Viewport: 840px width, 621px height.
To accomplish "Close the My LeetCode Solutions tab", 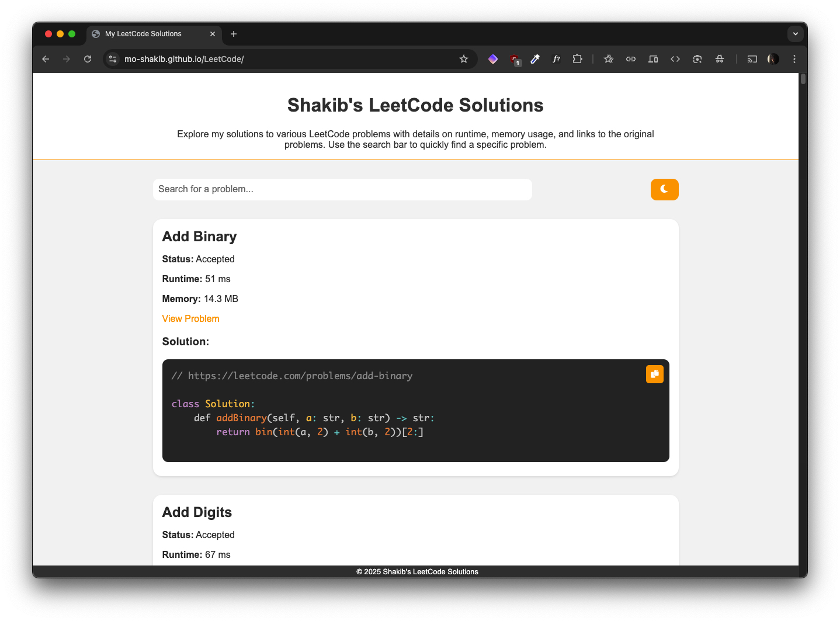I will (213, 34).
